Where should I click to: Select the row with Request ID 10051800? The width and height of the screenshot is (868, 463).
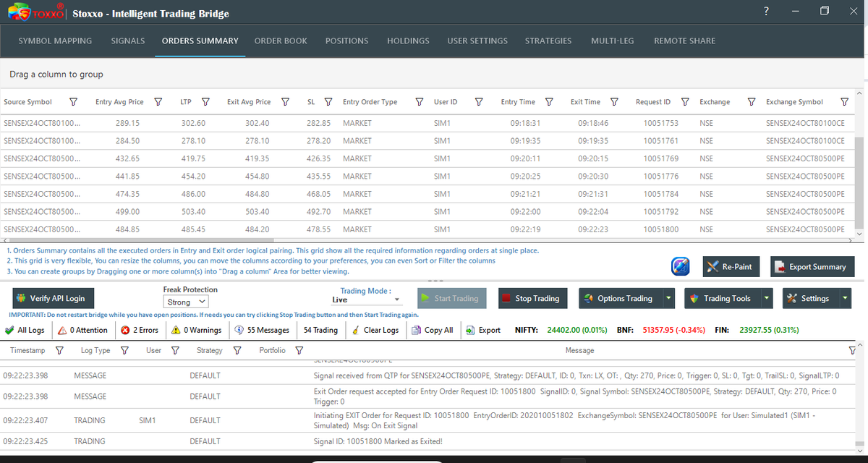coord(427,229)
